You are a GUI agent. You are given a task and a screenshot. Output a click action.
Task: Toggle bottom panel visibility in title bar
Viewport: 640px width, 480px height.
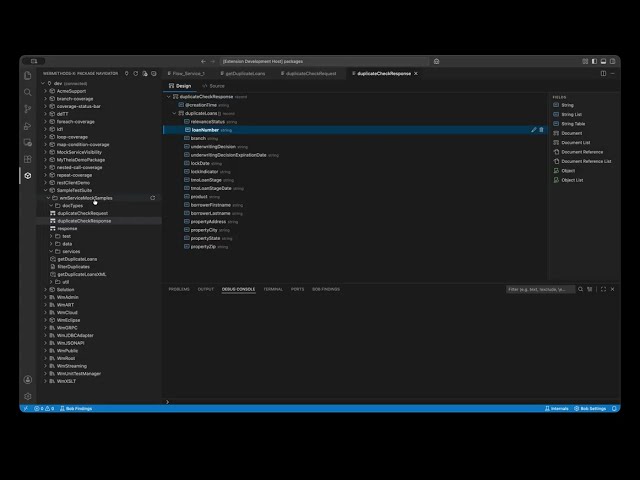tap(603, 61)
